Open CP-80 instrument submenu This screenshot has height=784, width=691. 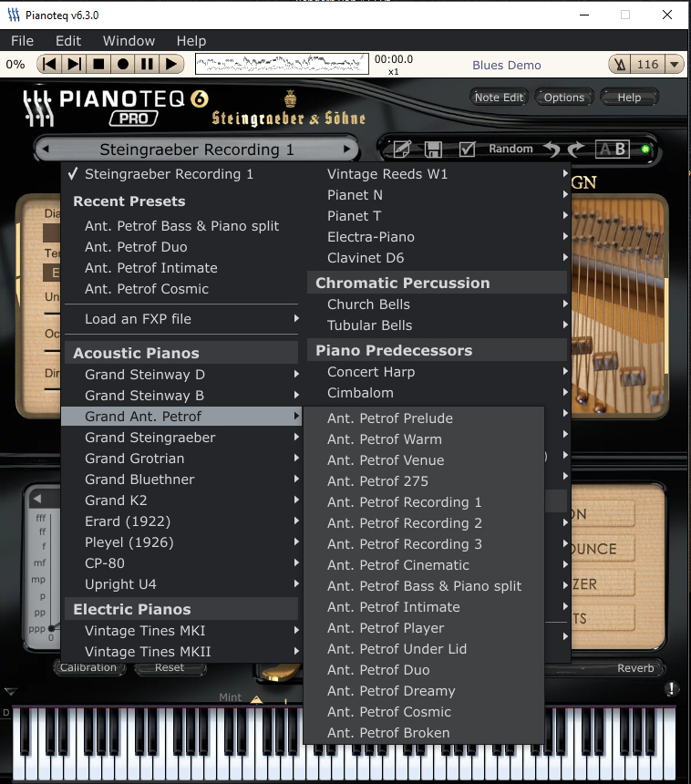(181, 563)
